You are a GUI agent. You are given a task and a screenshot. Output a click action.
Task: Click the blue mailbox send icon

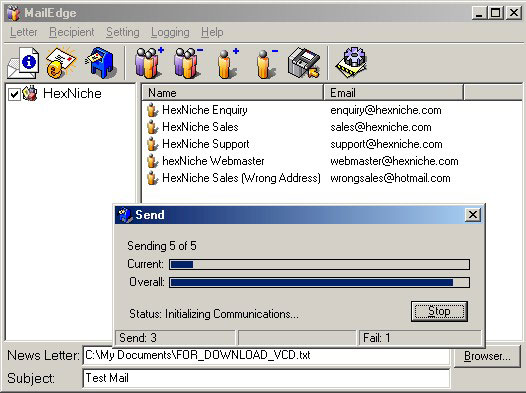tap(101, 62)
